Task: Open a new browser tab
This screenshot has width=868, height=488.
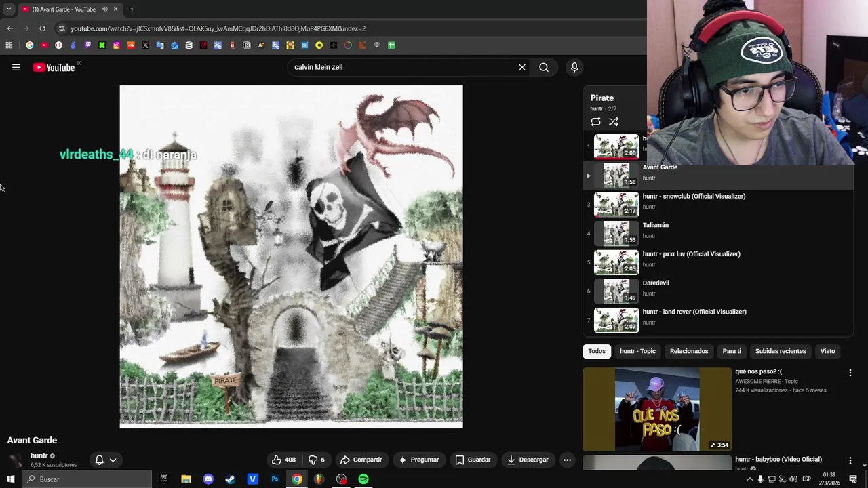Action: (x=132, y=9)
